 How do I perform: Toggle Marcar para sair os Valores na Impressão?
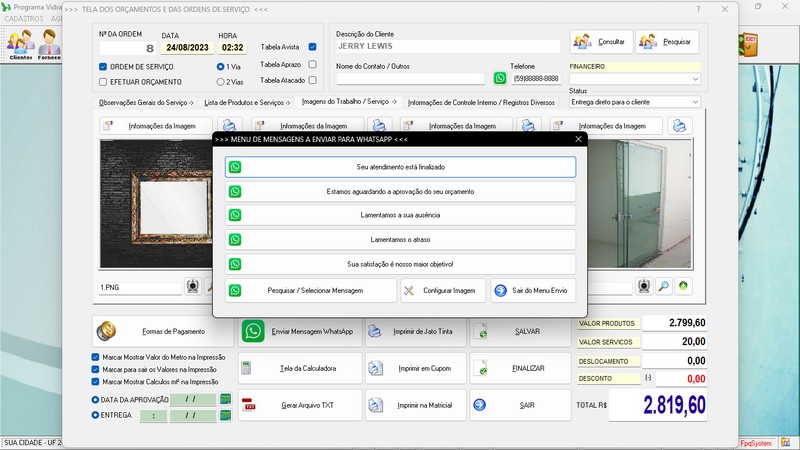[x=95, y=369]
